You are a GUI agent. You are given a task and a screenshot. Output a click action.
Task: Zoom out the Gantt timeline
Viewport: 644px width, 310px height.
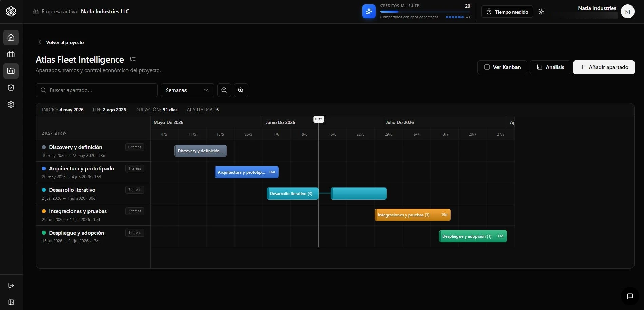pos(224,90)
